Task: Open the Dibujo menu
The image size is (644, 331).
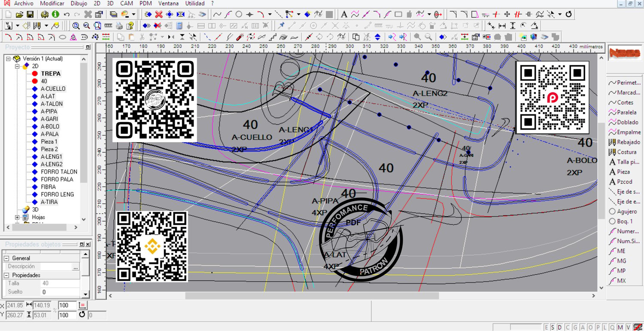Action: click(79, 3)
